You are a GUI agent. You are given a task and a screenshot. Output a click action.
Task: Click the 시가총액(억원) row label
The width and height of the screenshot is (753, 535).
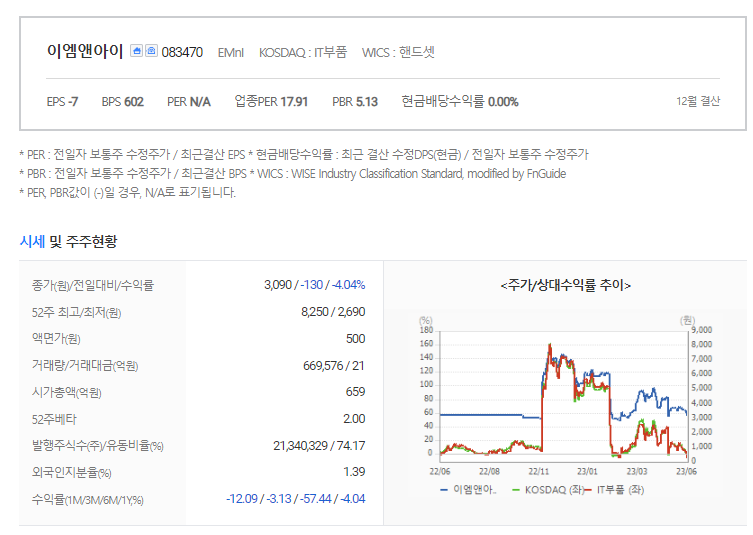(x=67, y=392)
